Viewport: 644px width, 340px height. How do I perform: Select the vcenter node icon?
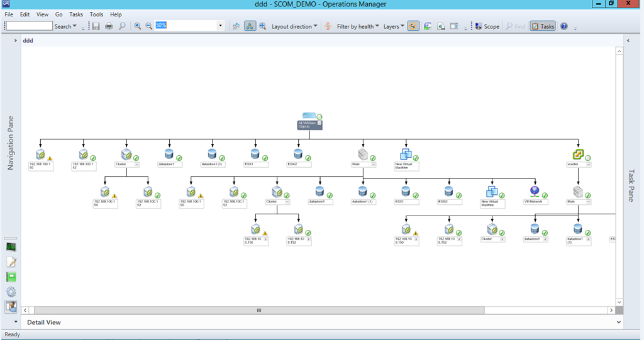tap(578, 154)
